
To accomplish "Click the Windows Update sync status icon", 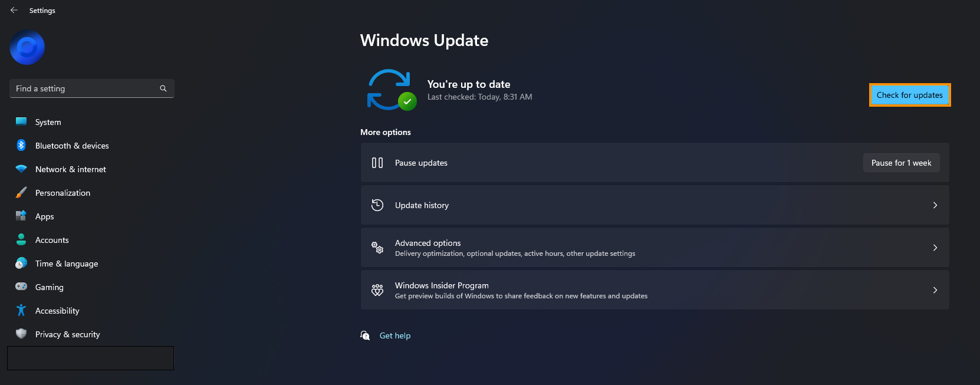I will (391, 90).
